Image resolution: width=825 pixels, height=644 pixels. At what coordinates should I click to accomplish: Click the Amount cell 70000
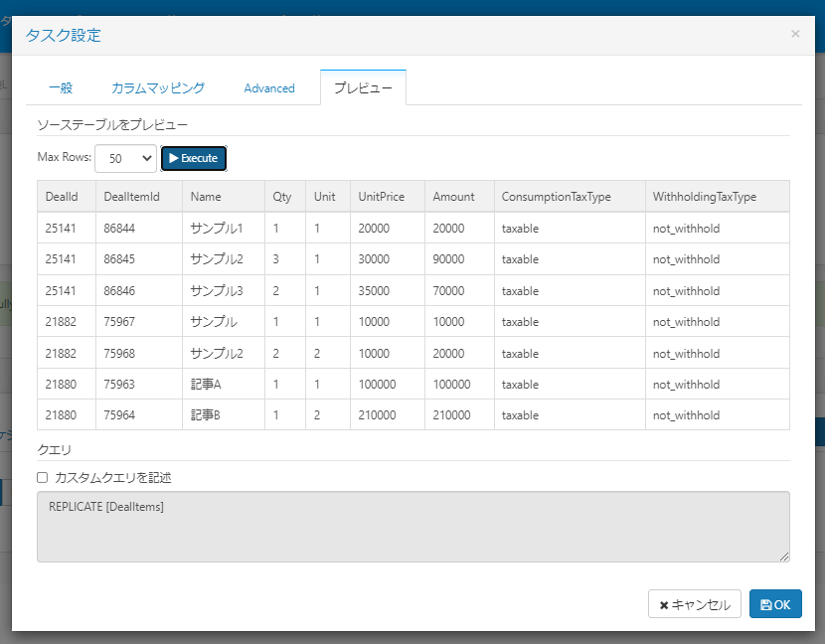tap(459, 290)
